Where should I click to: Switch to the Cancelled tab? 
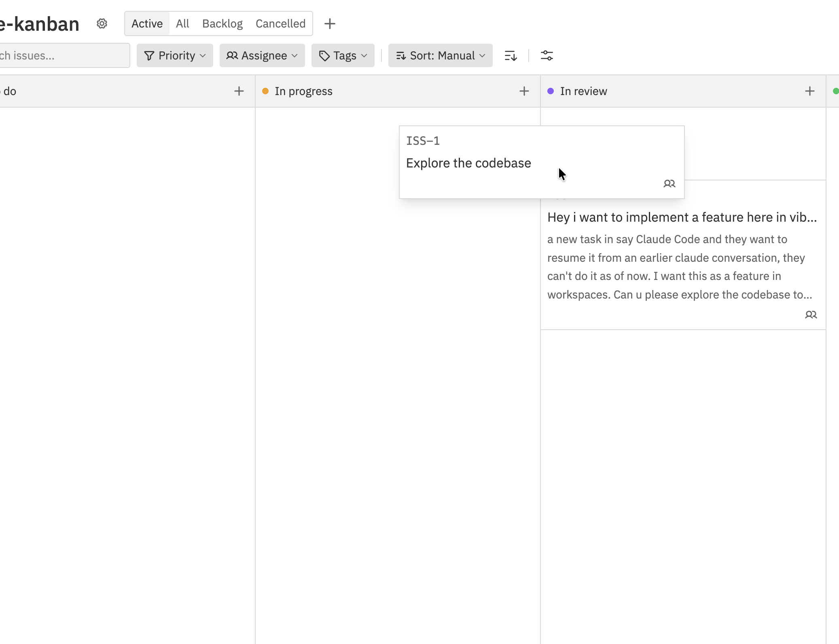[280, 23]
